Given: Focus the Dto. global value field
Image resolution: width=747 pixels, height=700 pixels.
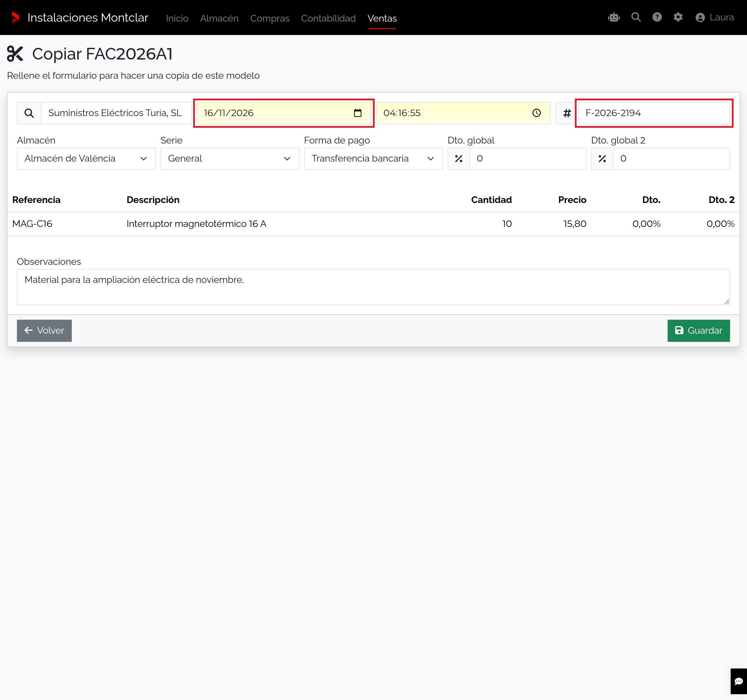Looking at the screenshot, I should [x=528, y=158].
